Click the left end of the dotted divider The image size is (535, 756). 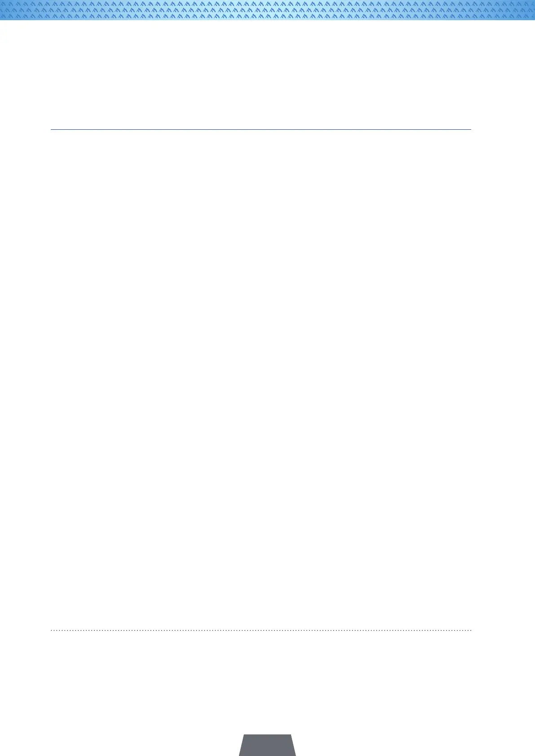(x=53, y=631)
